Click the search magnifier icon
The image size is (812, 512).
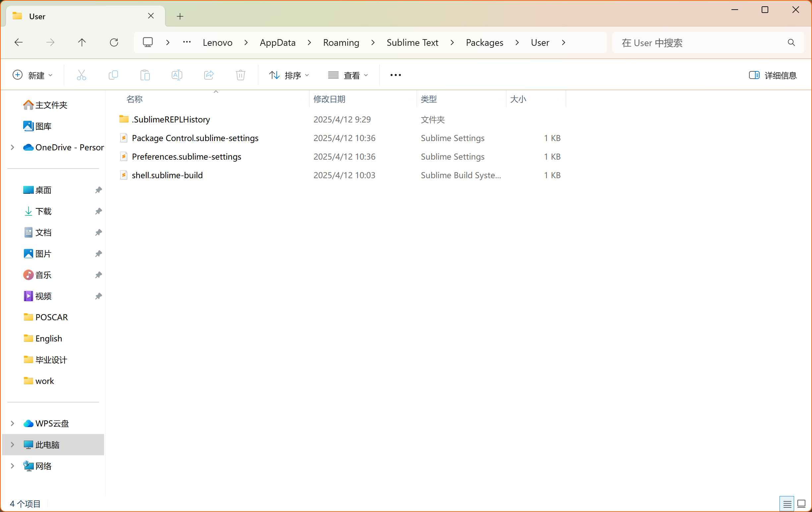click(791, 42)
